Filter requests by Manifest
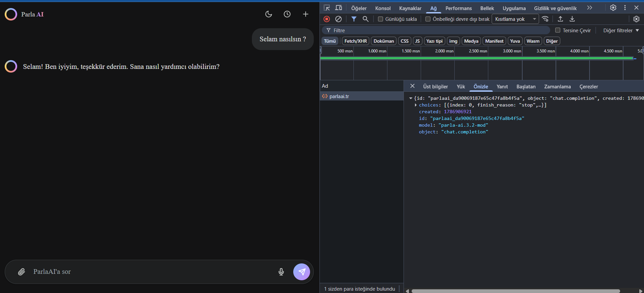Image resolution: width=644 pixels, height=293 pixels. point(494,41)
